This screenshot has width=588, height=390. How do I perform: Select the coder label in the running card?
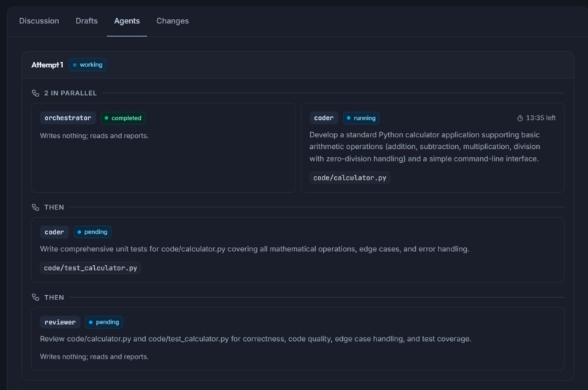click(324, 118)
